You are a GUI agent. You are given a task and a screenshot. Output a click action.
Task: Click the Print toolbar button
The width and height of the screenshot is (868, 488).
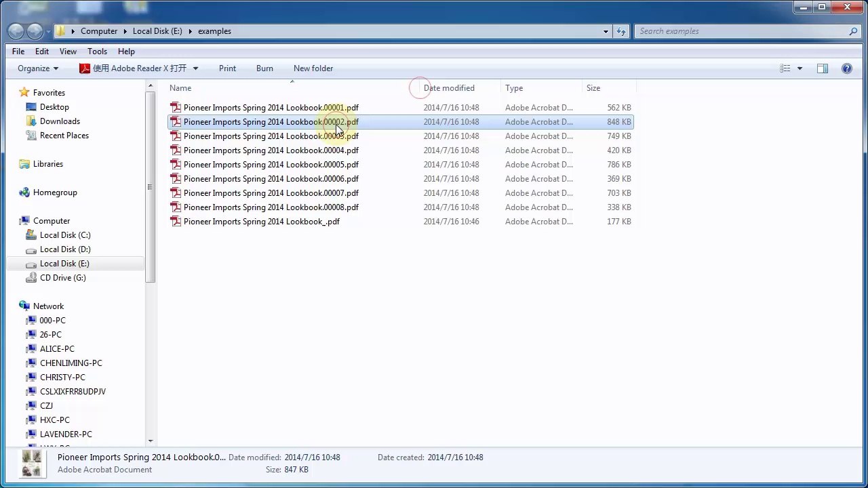(x=228, y=68)
